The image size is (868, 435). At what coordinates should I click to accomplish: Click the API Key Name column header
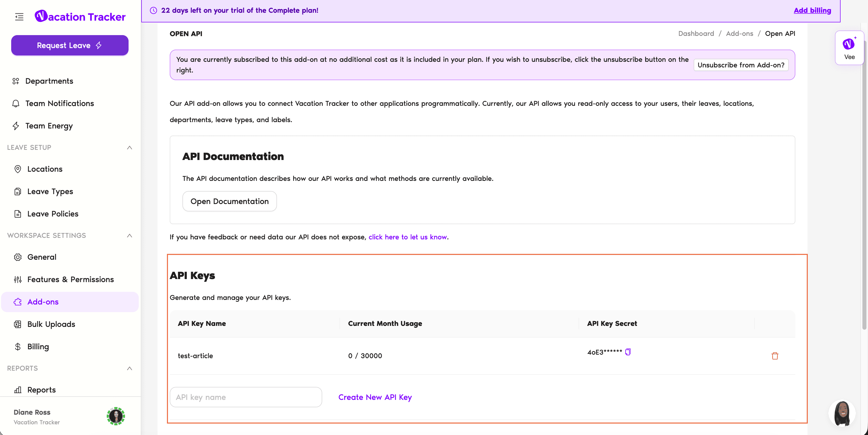[201, 323]
